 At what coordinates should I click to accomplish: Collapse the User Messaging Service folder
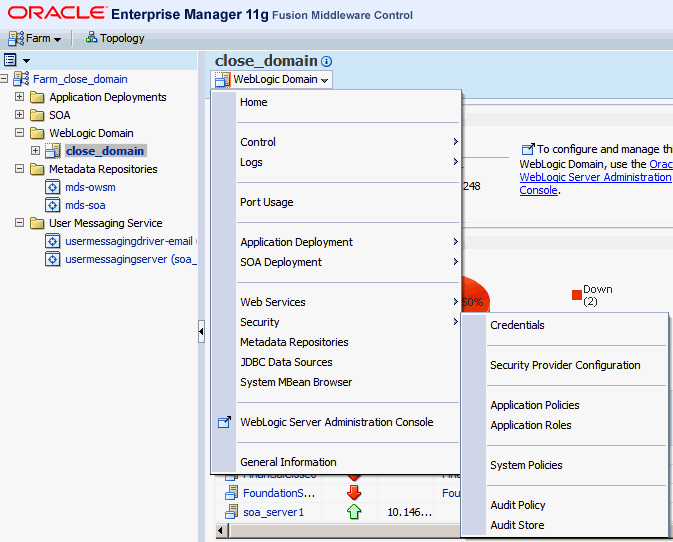(x=19, y=223)
